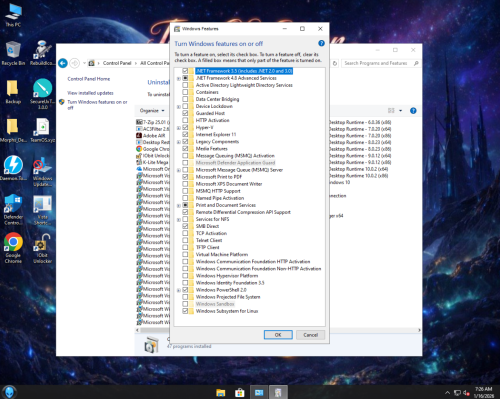Viewport: 500px width, 399px height.
Task: Switch to Control Panel taskbar button
Action: (259, 393)
